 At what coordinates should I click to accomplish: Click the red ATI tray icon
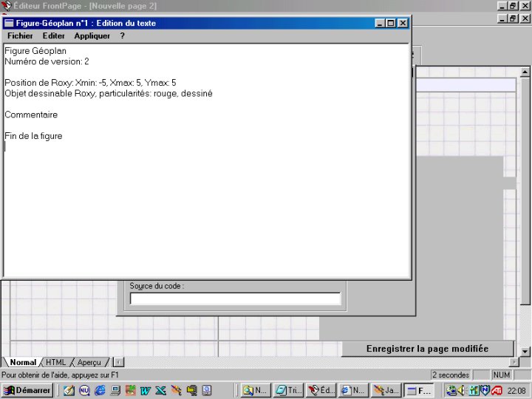pyautogui.click(x=497, y=391)
